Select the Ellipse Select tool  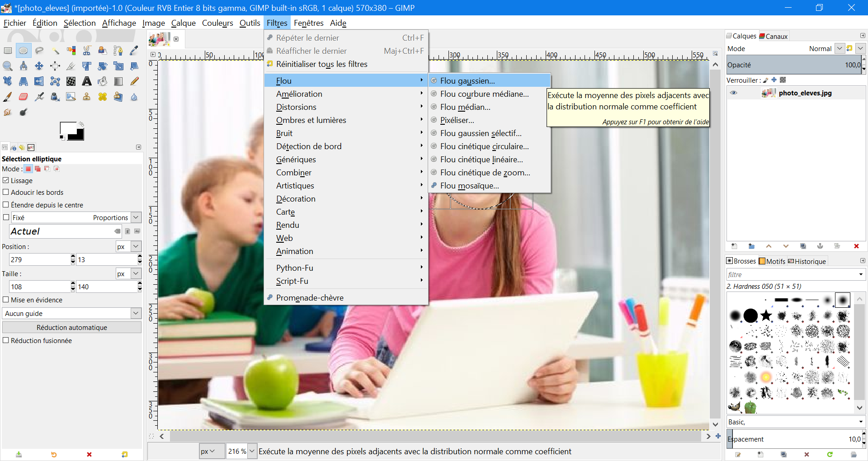24,51
